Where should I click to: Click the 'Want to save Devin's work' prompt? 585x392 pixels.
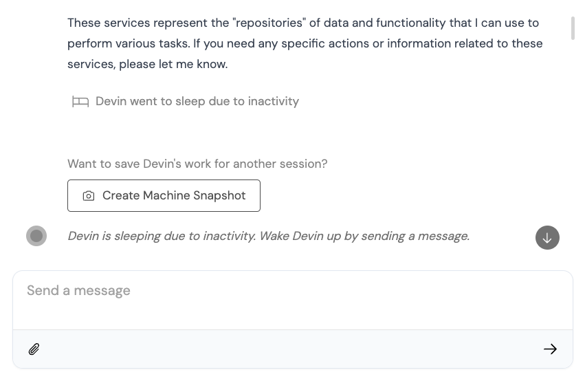point(197,164)
